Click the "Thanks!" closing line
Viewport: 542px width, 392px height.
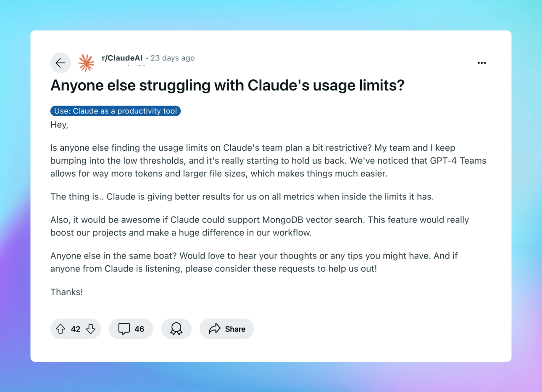point(67,292)
